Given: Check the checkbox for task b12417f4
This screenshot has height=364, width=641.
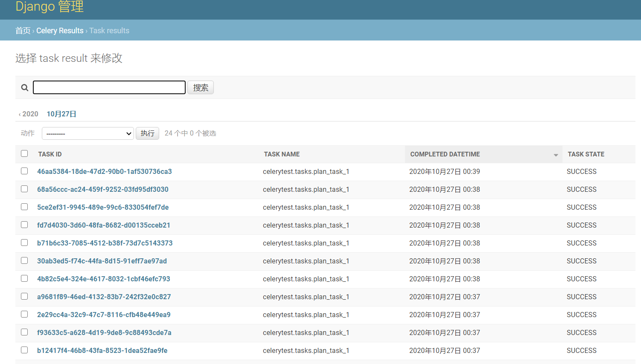Looking at the screenshot, I should tap(24, 350).
